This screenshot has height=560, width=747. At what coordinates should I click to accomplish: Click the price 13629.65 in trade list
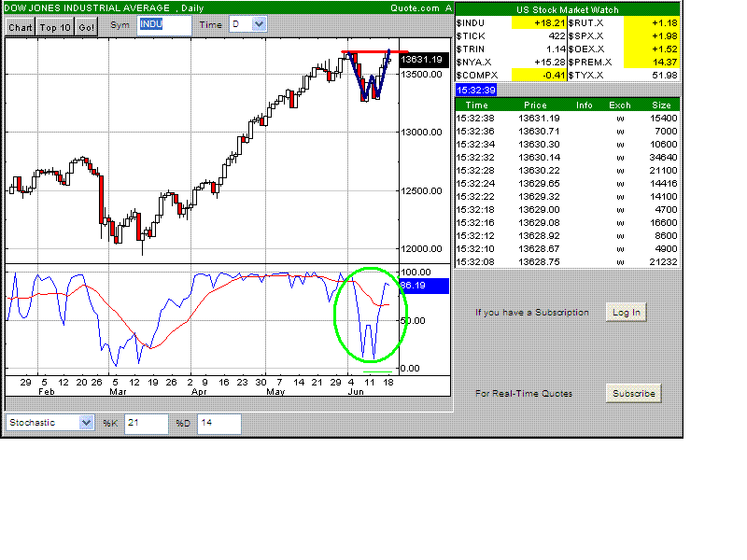pyautogui.click(x=539, y=184)
